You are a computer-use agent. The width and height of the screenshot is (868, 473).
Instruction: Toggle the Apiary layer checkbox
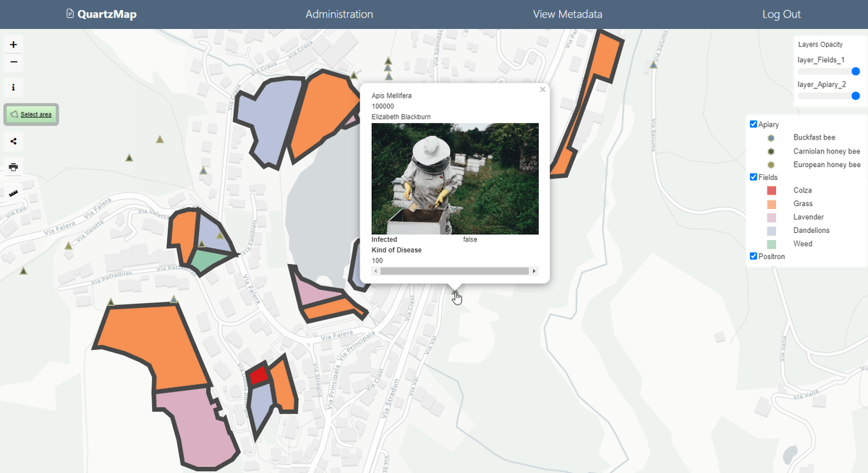tap(753, 124)
